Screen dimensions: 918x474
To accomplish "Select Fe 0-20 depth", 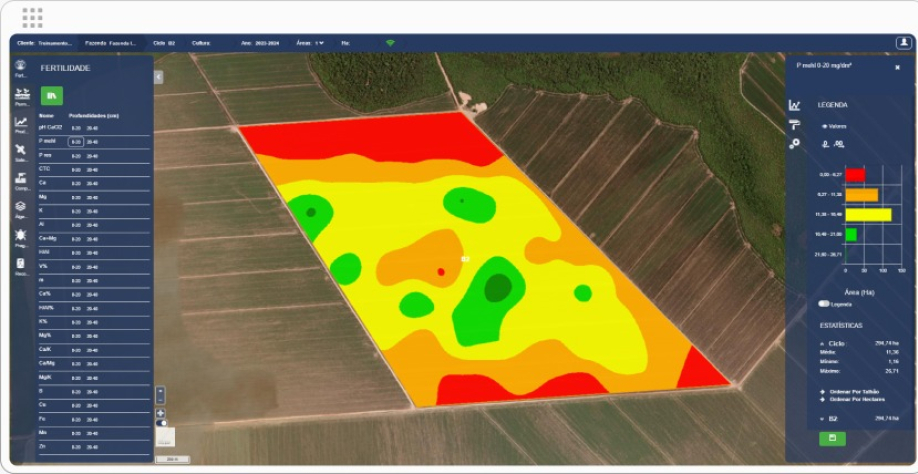I will pos(76,420).
